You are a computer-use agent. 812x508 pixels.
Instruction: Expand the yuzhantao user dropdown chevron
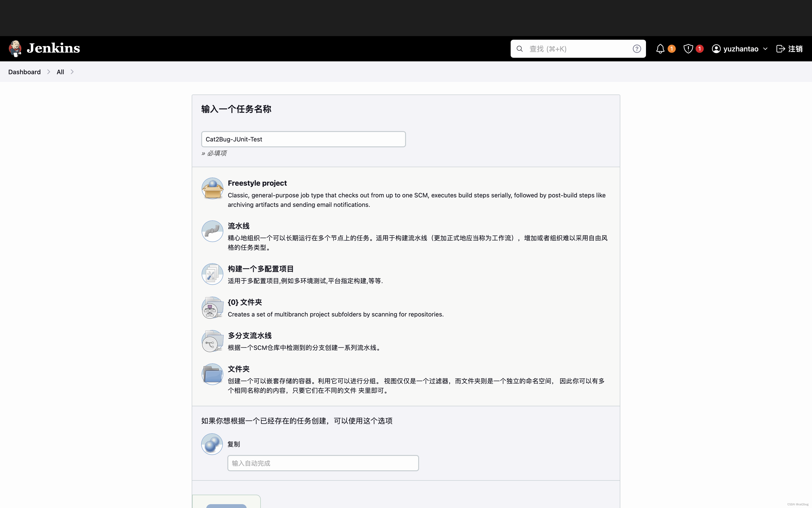765,49
